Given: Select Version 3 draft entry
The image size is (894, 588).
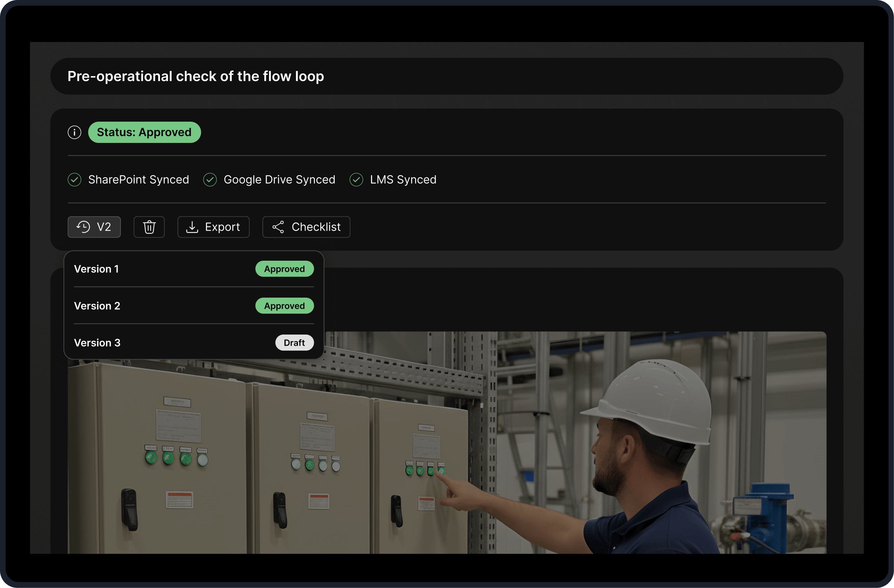Looking at the screenshot, I should [x=97, y=343].
